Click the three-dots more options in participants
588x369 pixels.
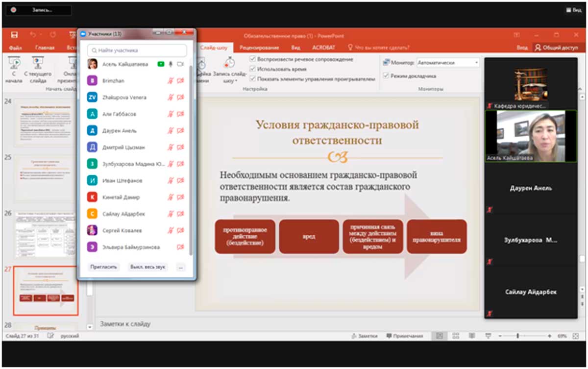[180, 267]
